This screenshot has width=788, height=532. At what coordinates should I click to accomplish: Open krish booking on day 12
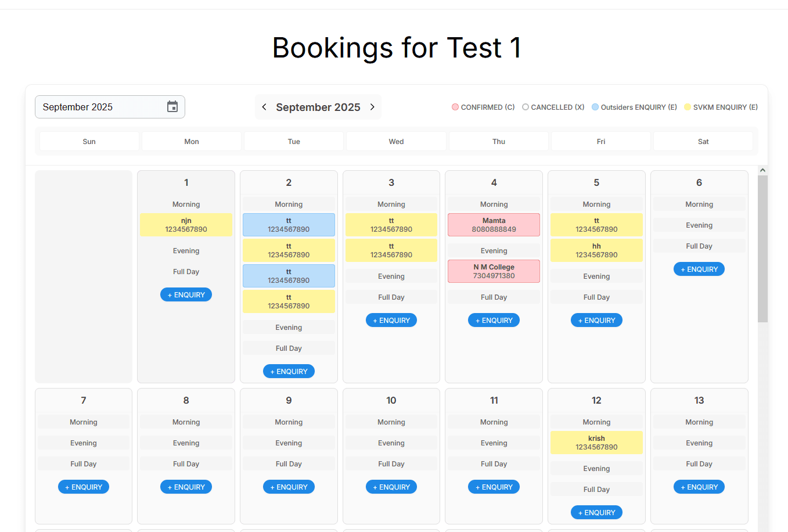[596, 443]
